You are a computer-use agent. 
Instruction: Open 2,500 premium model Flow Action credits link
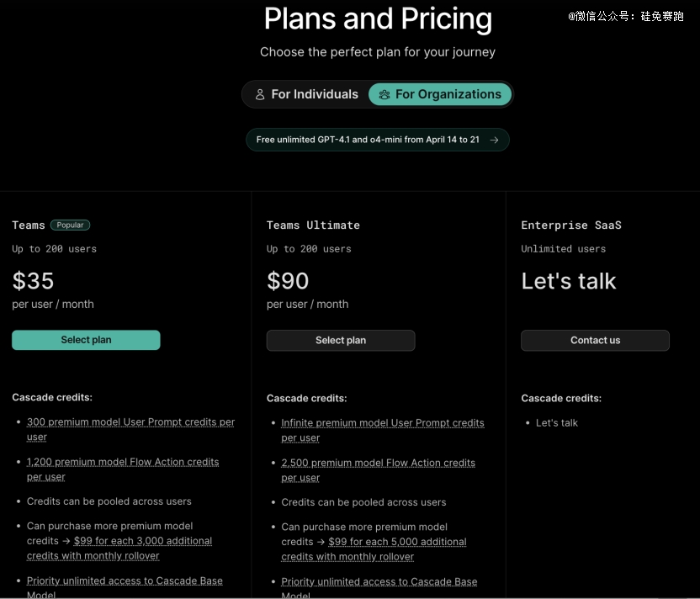(378, 470)
